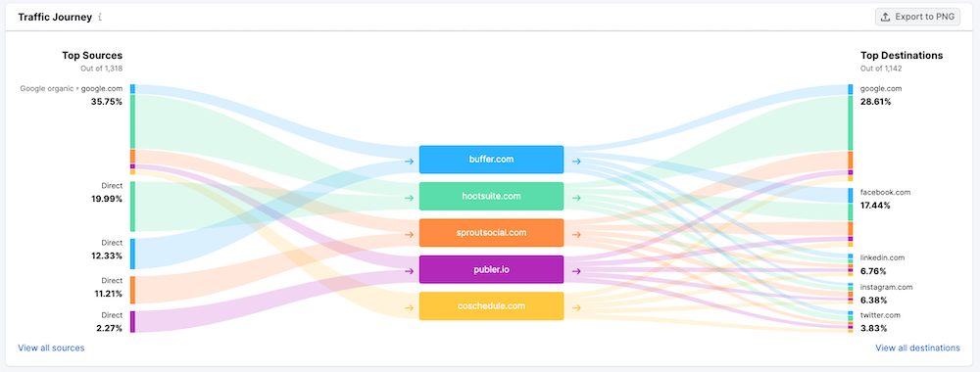Open the View all destinations link
The height and width of the screenshot is (372, 980).
pos(917,348)
